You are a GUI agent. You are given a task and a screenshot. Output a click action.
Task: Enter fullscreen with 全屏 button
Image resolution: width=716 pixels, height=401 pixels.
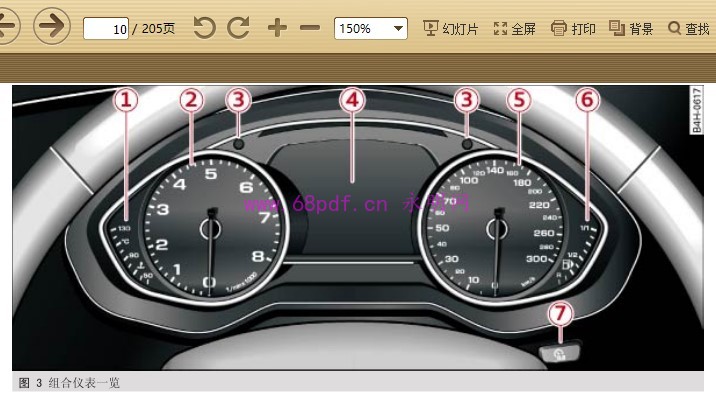coord(515,28)
